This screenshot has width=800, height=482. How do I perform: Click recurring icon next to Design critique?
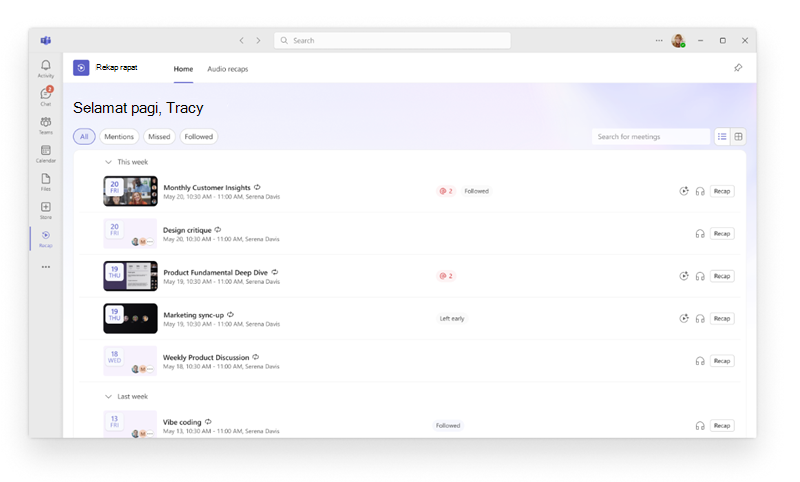218,230
